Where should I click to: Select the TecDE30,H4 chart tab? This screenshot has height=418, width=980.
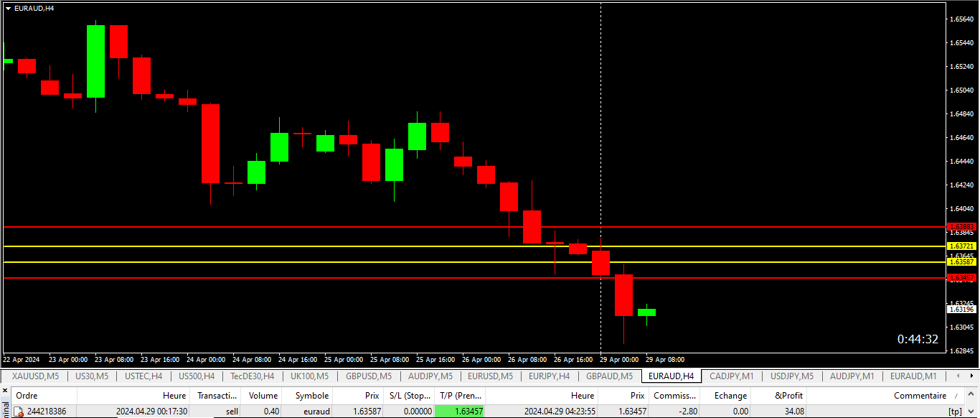click(253, 376)
